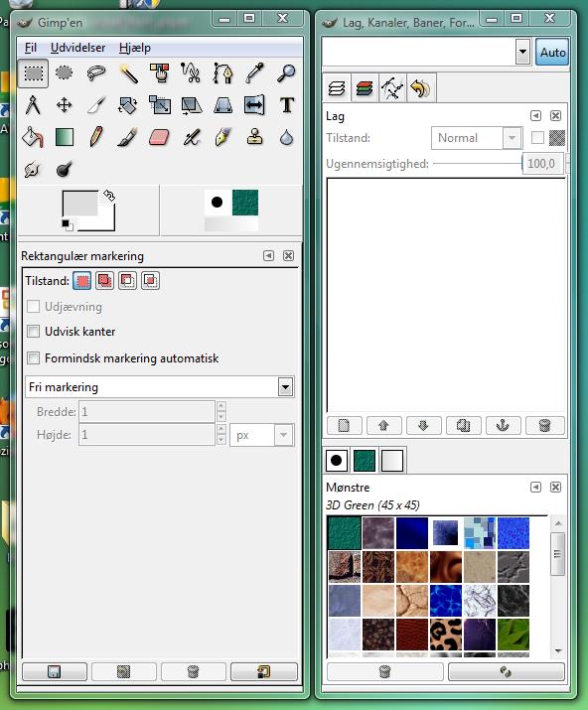Select the Airbrush tool
The image size is (588, 710).
coord(191,137)
